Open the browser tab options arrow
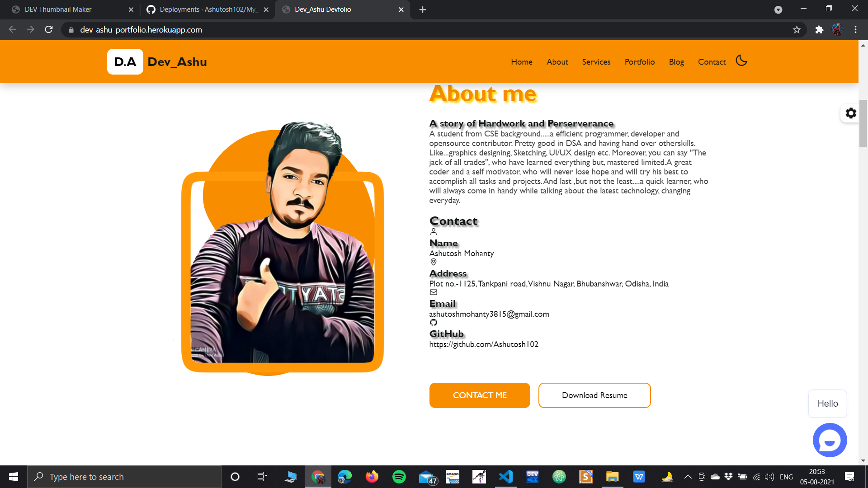Viewport: 868px width, 488px height. (778, 9)
